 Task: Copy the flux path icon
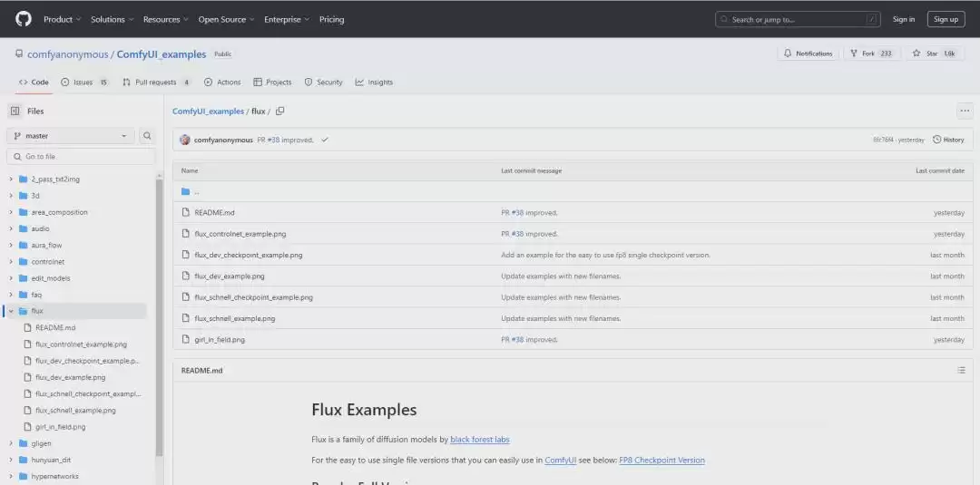[280, 112]
